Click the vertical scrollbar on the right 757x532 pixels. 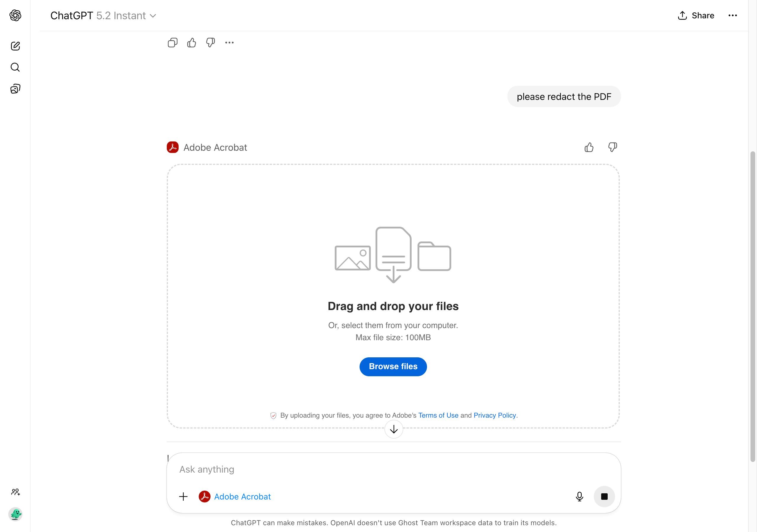click(752, 306)
